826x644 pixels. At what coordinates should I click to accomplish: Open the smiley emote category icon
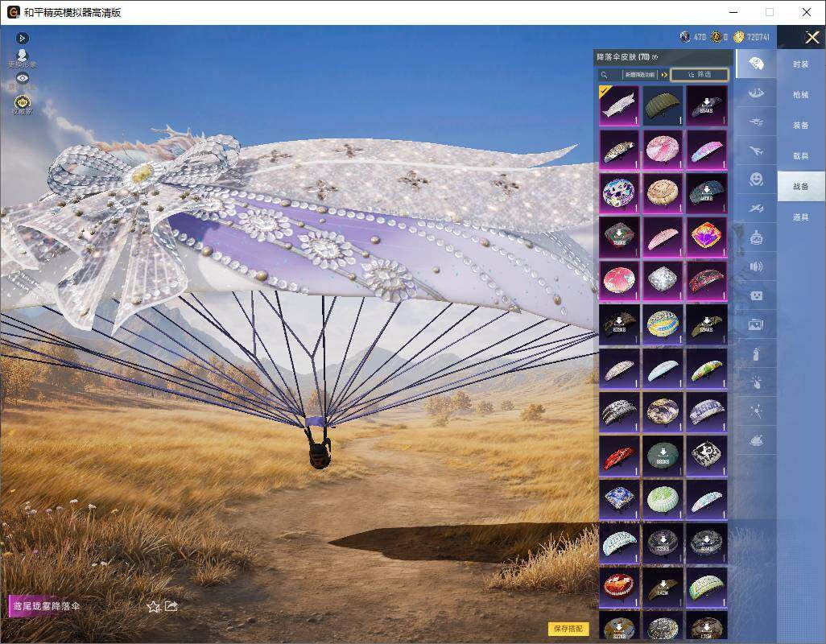point(756,180)
